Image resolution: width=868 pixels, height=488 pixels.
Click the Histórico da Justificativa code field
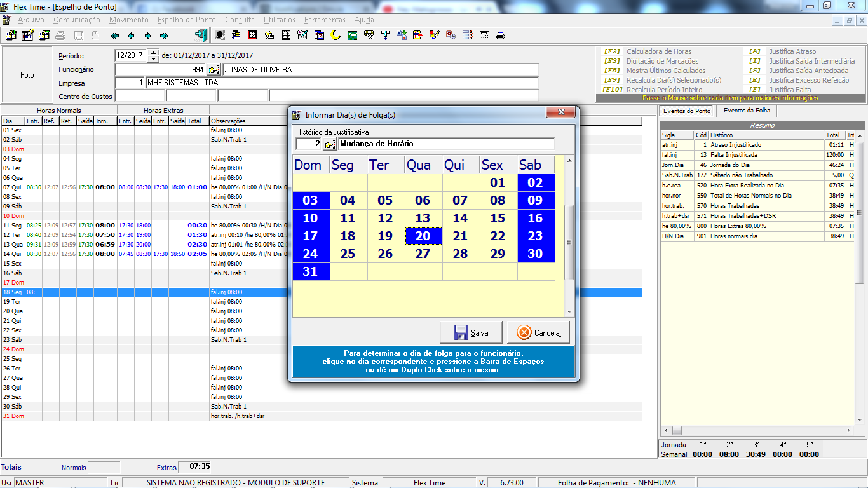(x=309, y=144)
